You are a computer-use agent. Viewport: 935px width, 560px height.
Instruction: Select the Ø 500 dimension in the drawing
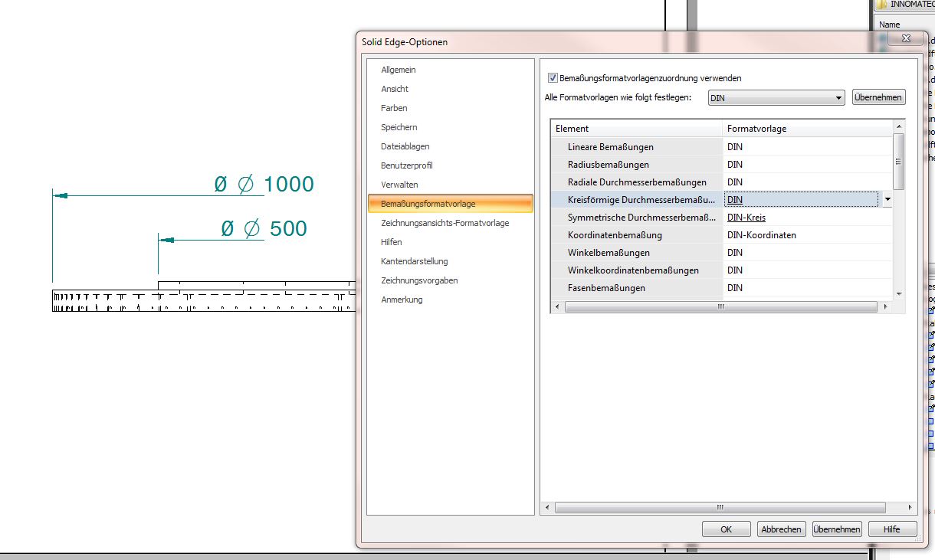[264, 228]
